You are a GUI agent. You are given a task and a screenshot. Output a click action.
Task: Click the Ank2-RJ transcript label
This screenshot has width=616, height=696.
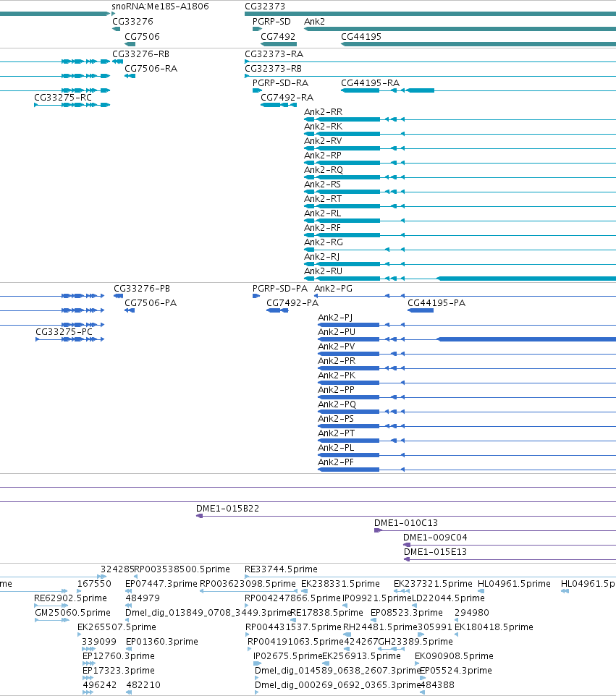tap(321, 257)
